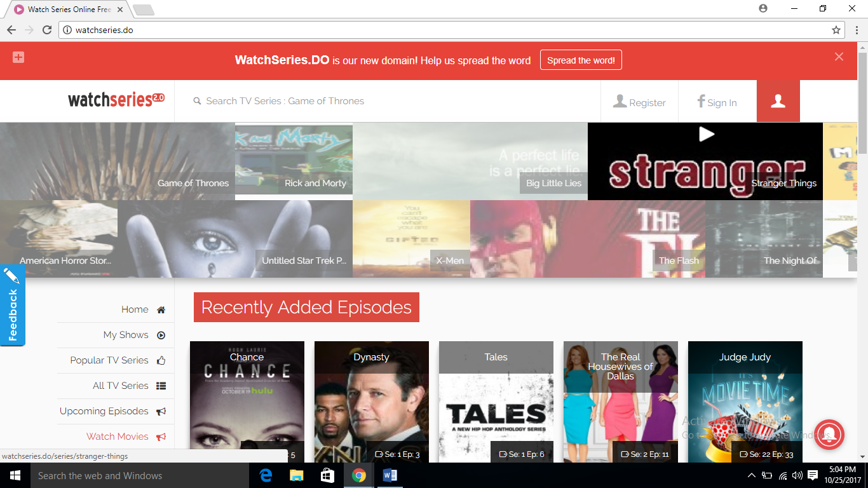868x488 pixels.
Task: Open the Feedback side tab
Action: [12, 305]
